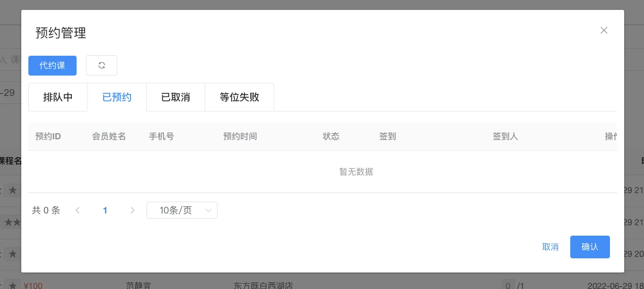Select the 已预约 tab
The width and height of the screenshot is (644, 289).
tap(117, 97)
